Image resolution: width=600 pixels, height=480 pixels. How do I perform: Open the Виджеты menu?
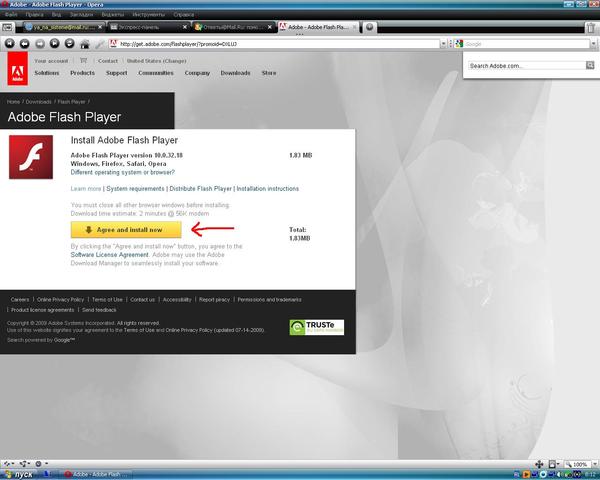point(113,15)
